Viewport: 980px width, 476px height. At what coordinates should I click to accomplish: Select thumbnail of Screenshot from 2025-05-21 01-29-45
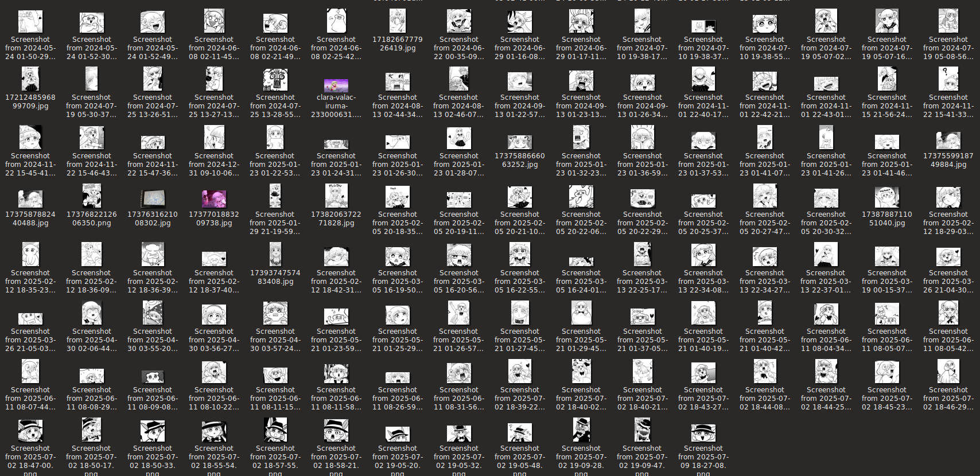[x=581, y=313]
